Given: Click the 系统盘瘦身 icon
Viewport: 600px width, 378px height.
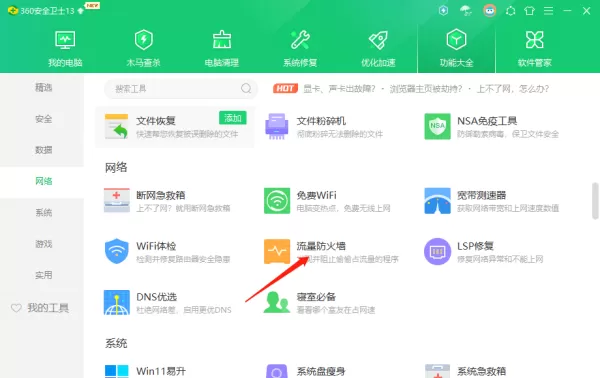Looking at the screenshot, I should pyautogui.click(x=277, y=371).
